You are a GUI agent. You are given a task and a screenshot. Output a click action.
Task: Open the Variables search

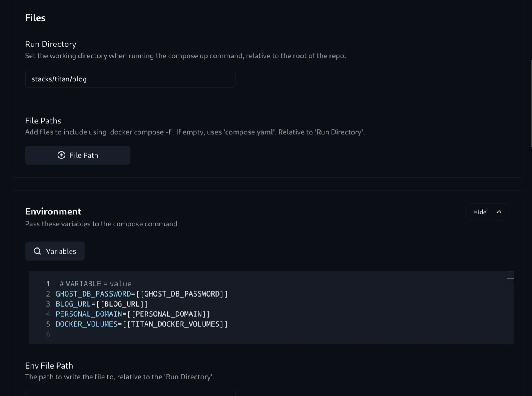point(55,251)
